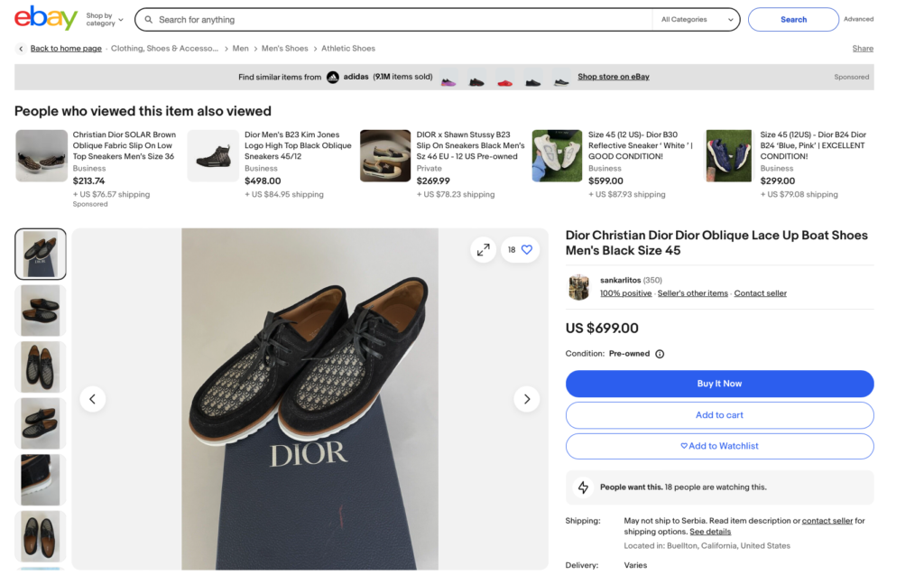Click the Condition info icon
This screenshot has width=924, height=575.
point(660,354)
